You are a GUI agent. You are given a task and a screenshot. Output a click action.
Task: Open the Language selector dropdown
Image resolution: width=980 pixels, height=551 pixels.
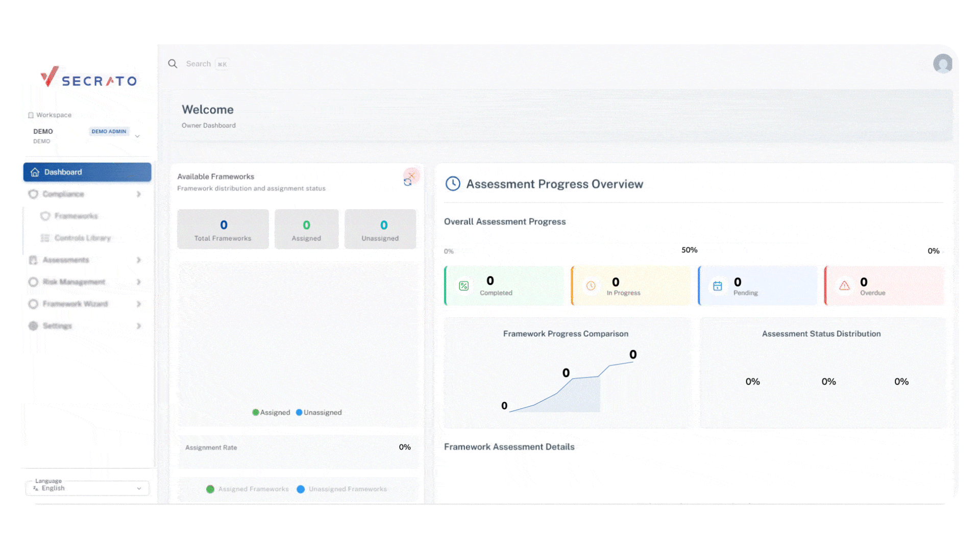[88, 488]
